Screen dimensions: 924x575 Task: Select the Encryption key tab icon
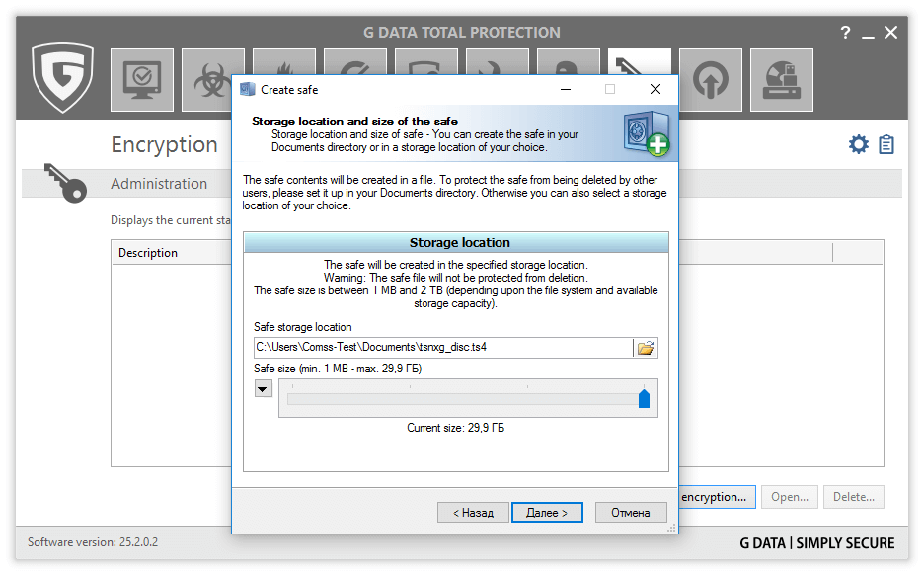coord(639,61)
